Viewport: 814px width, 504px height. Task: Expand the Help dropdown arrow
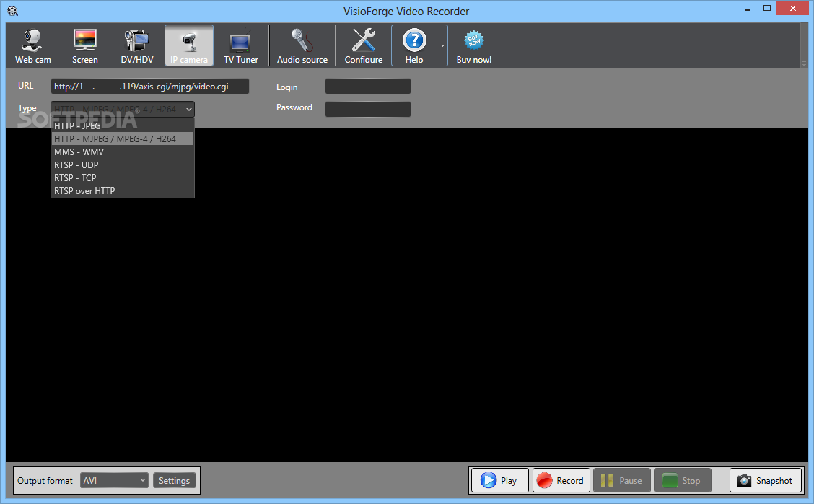click(442, 45)
